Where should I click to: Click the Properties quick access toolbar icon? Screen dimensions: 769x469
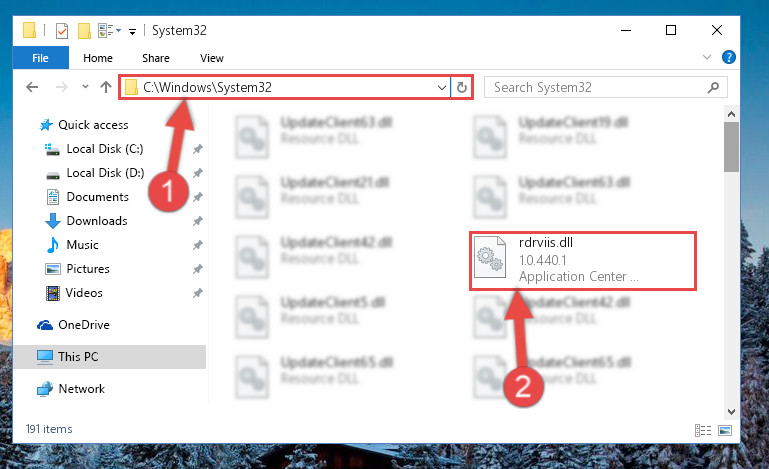pyautogui.click(x=62, y=31)
